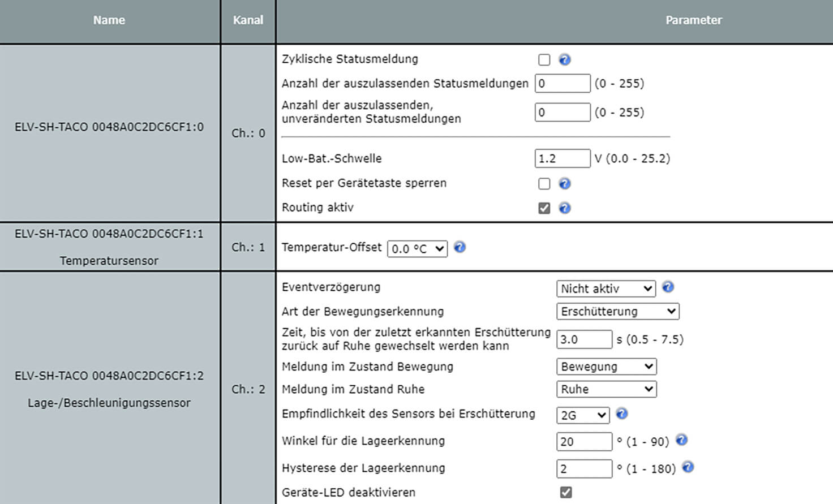
Task: Open Art der Bewegungserkennung dropdown
Action: point(617,312)
